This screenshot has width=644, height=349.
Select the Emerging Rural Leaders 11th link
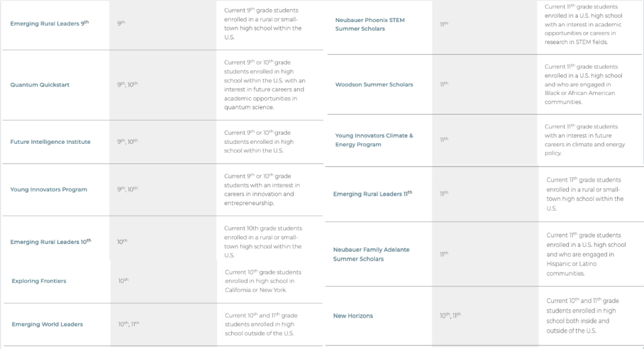tap(373, 194)
